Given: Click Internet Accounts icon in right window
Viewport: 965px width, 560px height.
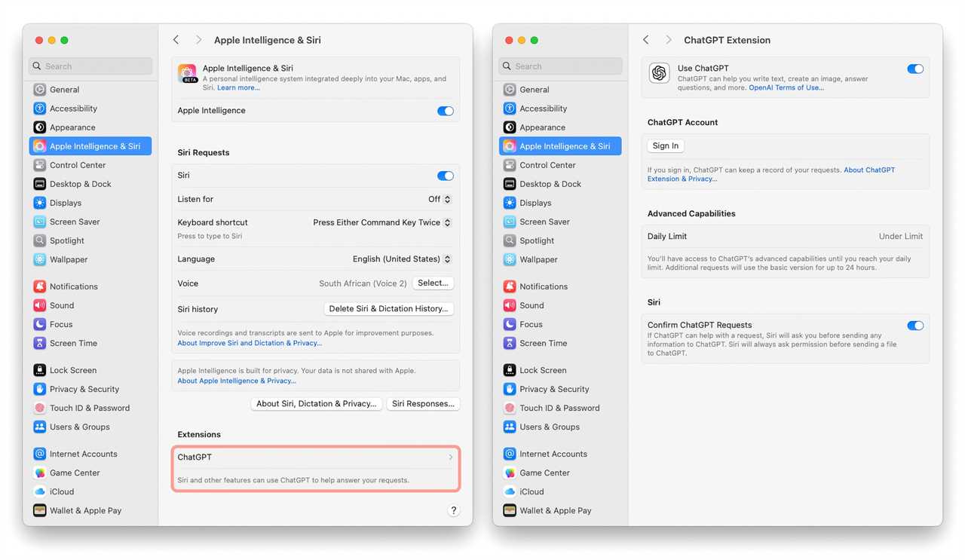Looking at the screenshot, I should (x=510, y=454).
